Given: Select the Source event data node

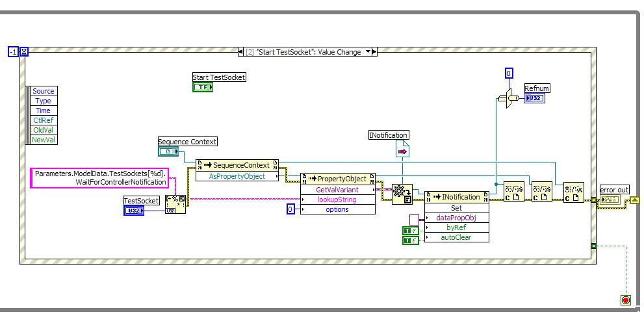Looking at the screenshot, I should tap(44, 91).
